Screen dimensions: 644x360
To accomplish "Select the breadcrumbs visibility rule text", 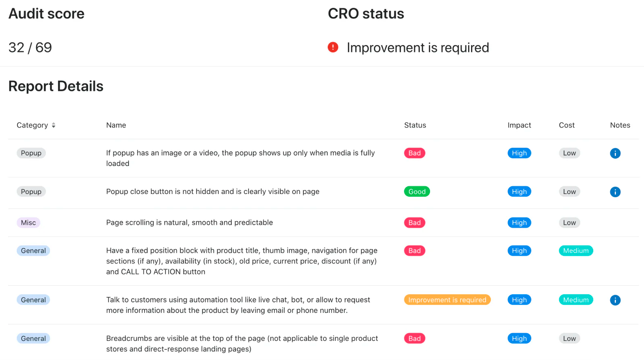I will click(242, 344).
